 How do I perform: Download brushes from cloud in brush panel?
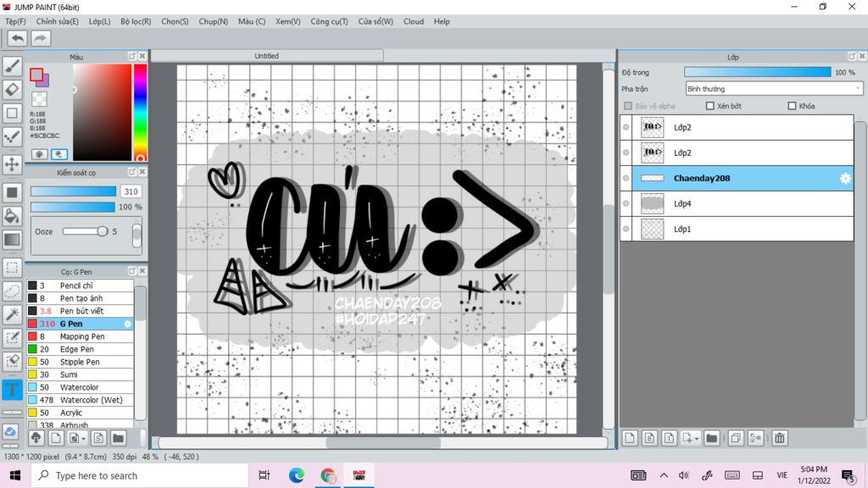(36, 438)
